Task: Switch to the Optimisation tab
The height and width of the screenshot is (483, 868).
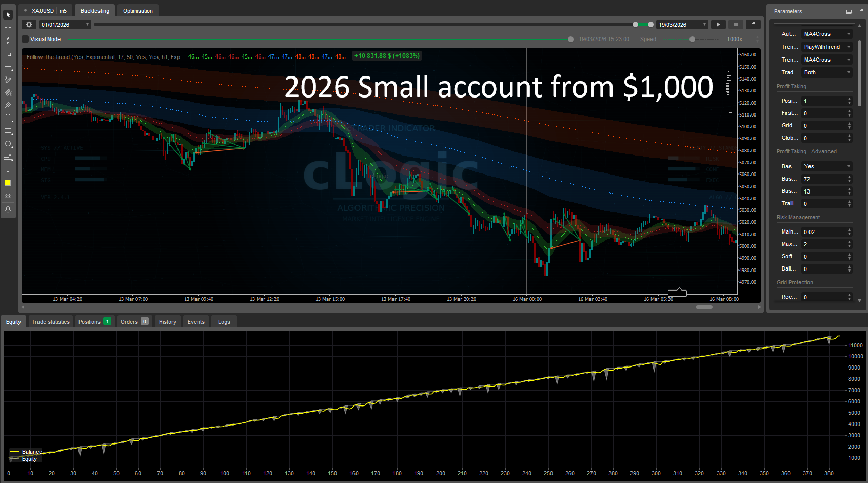Action: point(137,10)
